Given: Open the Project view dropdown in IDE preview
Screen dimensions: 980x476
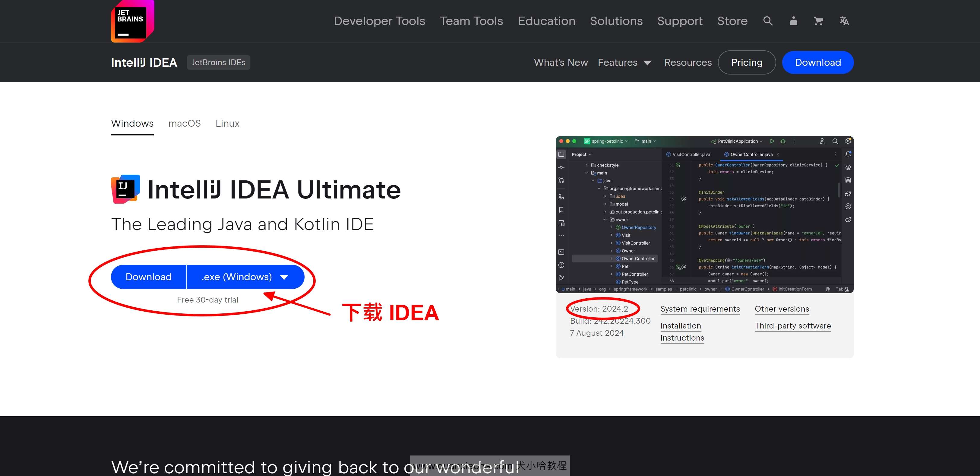Looking at the screenshot, I should (x=581, y=154).
